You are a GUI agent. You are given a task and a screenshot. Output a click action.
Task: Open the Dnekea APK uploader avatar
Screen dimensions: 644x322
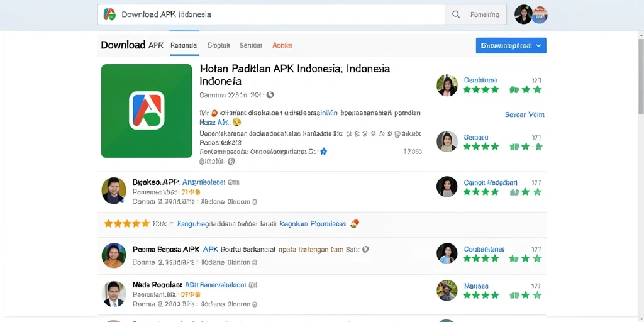pos(114,191)
